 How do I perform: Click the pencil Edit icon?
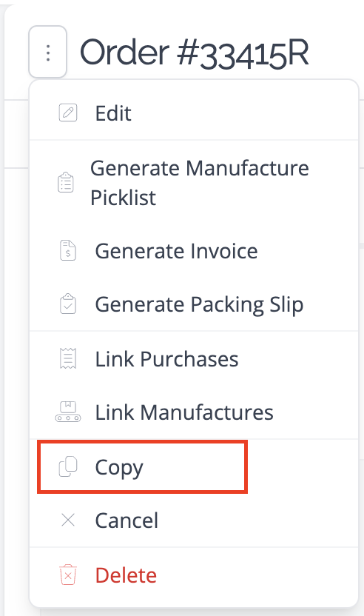pyautogui.click(x=68, y=113)
